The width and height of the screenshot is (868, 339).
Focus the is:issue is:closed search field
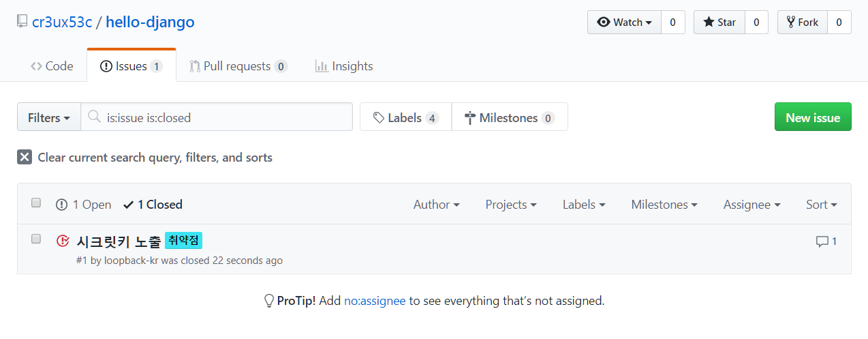(x=217, y=117)
